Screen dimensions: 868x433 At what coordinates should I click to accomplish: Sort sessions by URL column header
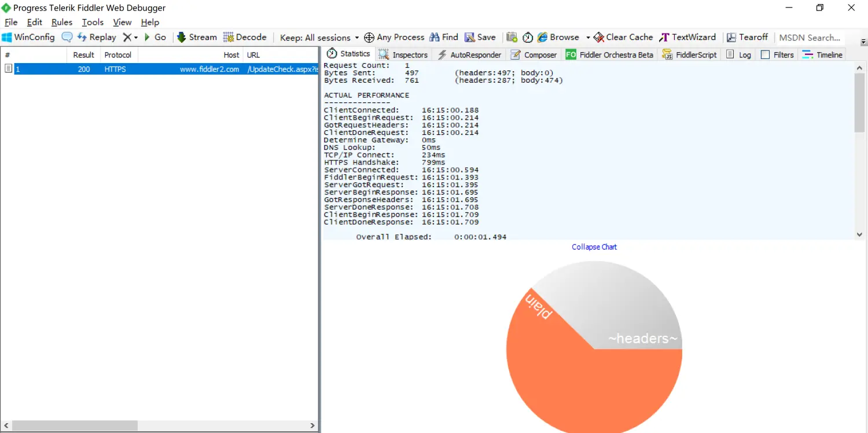tap(281, 55)
